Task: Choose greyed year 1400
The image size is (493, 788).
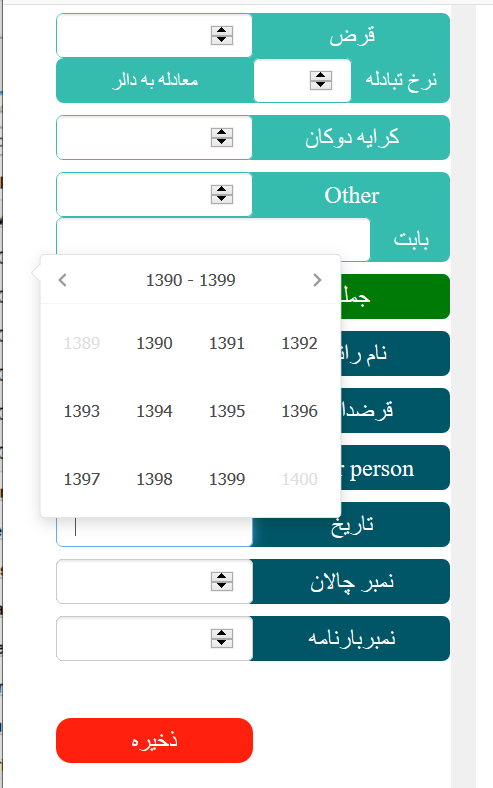Action: tap(300, 479)
